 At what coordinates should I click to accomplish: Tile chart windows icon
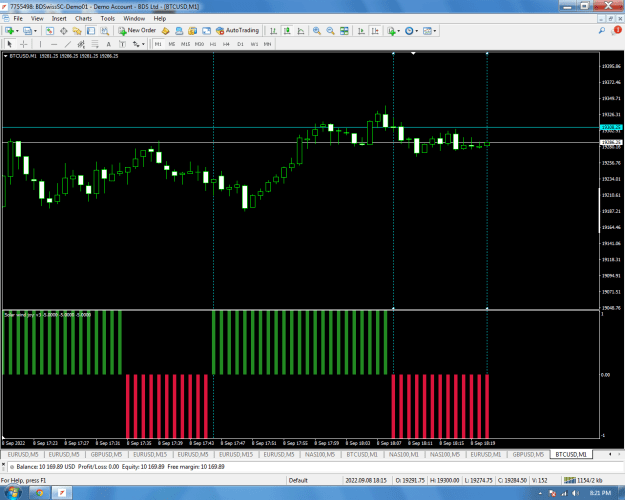click(x=344, y=31)
